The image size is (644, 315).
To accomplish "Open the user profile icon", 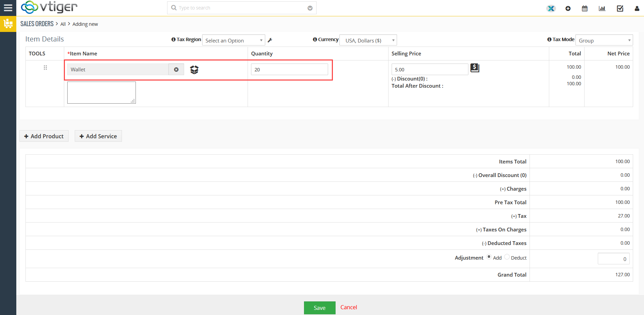I will pos(637,8).
